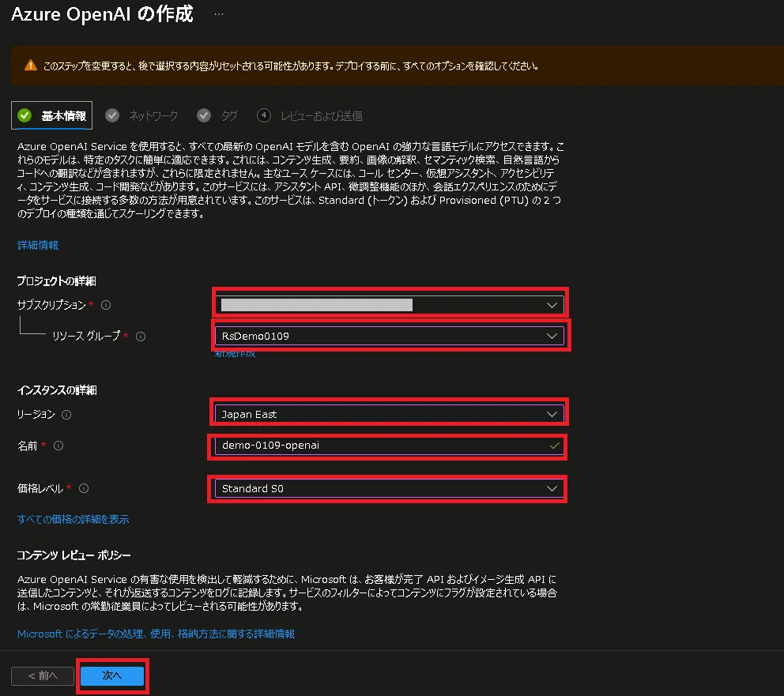The width and height of the screenshot is (784, 696).
Task: Open the 詳細情報 link
Action: (38, 245)
